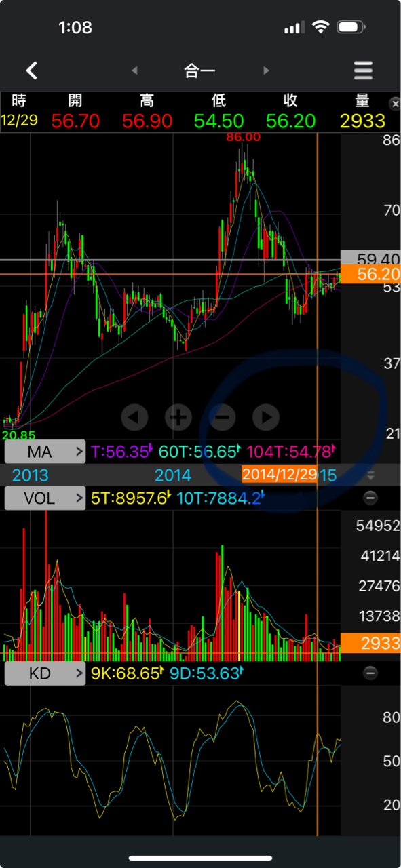Move crosshair right with chart arrow button
This screenshot has width=401, height=868.
(x=267, y=416)
